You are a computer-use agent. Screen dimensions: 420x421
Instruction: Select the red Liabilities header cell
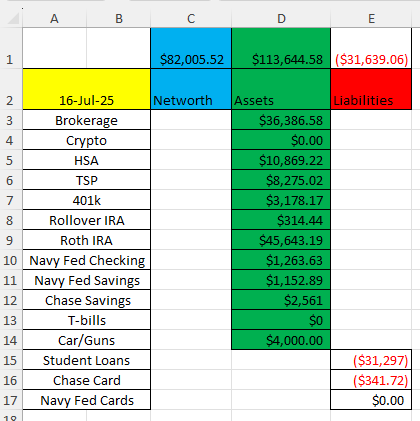tap(371, 89)
